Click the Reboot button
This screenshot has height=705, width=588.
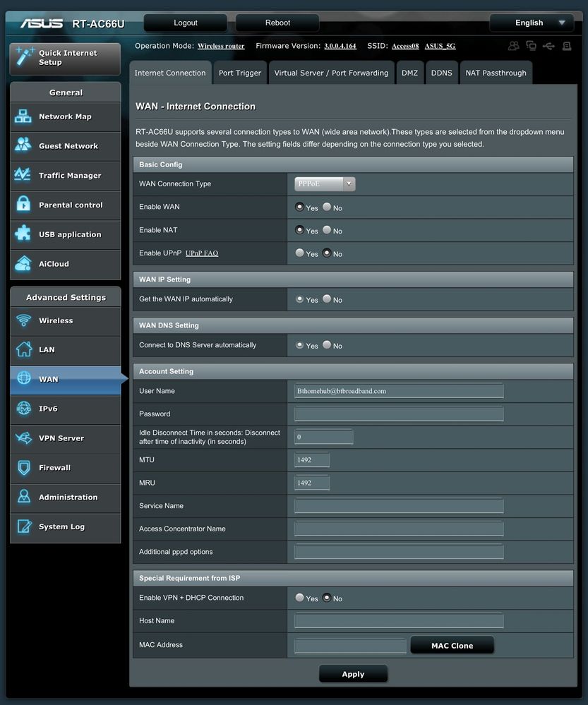(x=277, y=23)
